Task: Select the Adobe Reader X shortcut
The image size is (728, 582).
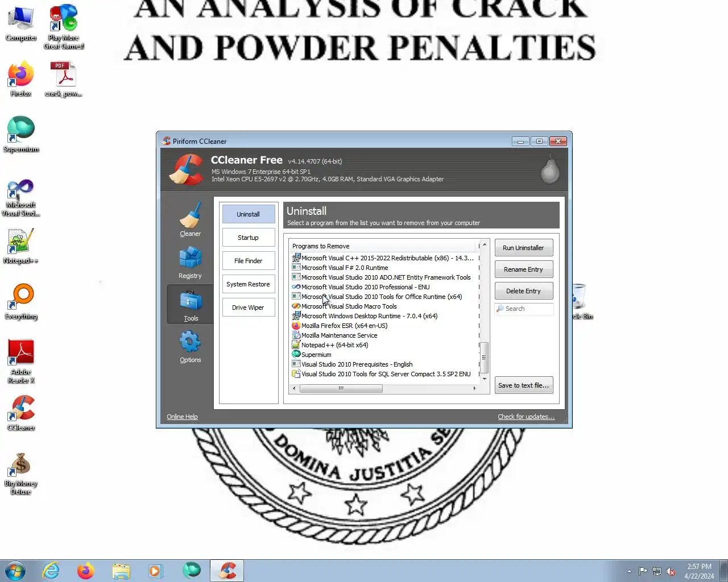Action: point(21,361)
